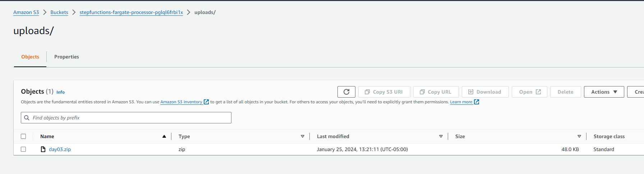Click the external link icon after Amazon S3 inventory
The height and width of the screenshot is (174, 644).
coord(206,102)
